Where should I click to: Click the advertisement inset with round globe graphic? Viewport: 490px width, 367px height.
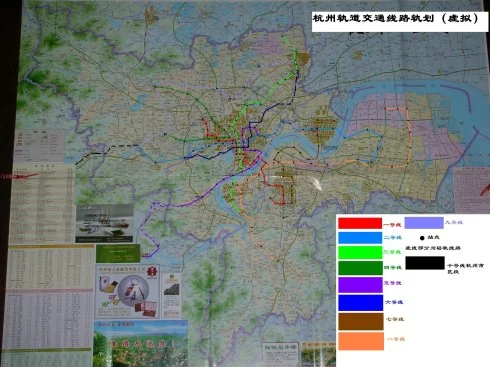(x=128, y=292)
